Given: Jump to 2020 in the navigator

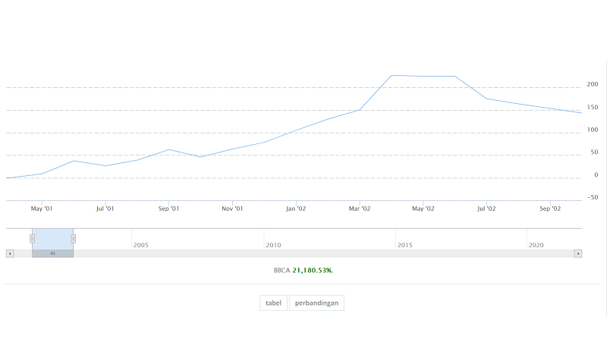Looking at the screenshot, I should point(536,245).
